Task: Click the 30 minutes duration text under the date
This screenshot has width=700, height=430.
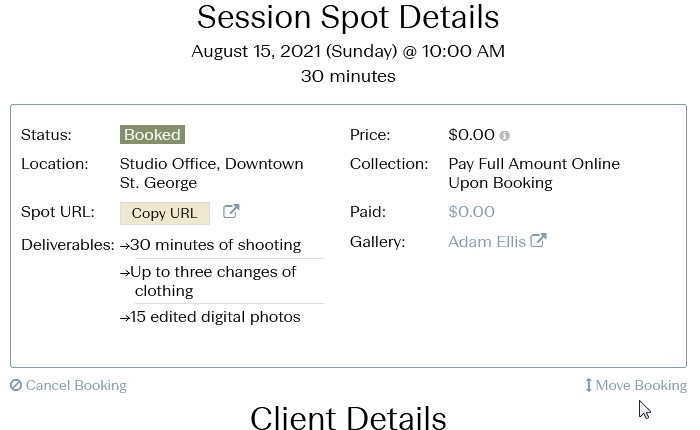Action: pyautogui.click(x=348, y=76)
